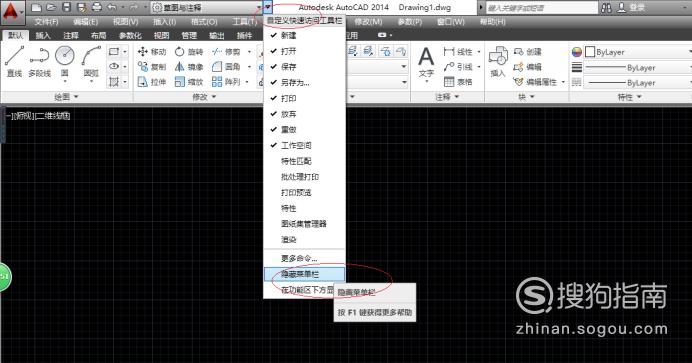Select the 直线 (Line) tool

(14, 62)
